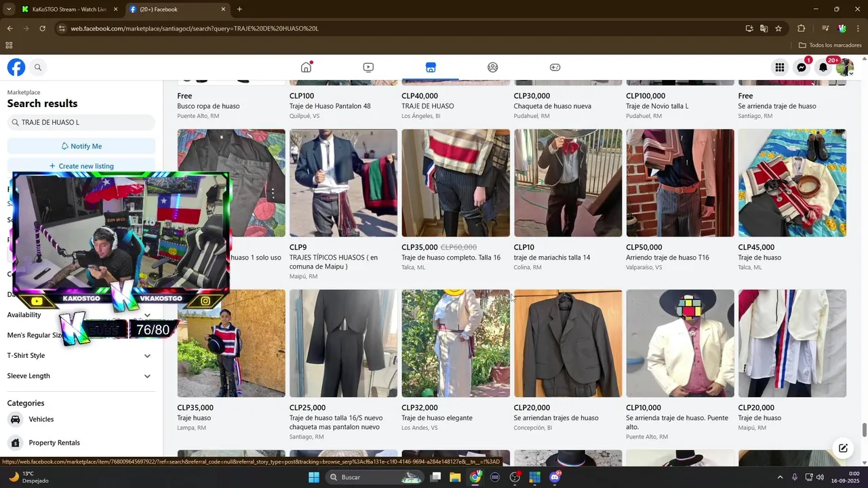Open the Windows Start menu
Image resolution: width=868 pixels, height=488 pixels.
(313, 477)
